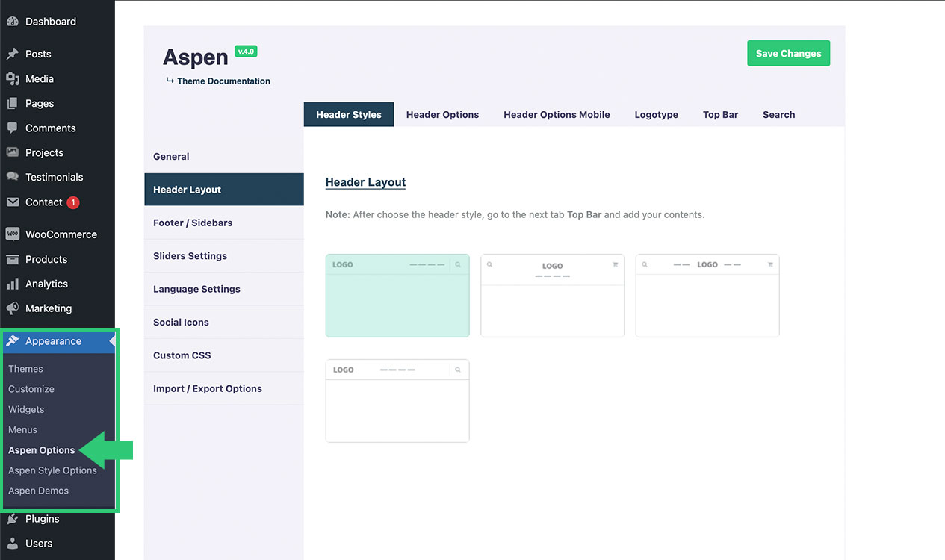Go to Aspen Style Options submenu
945x560 pixels.
[x=52, y=470]
